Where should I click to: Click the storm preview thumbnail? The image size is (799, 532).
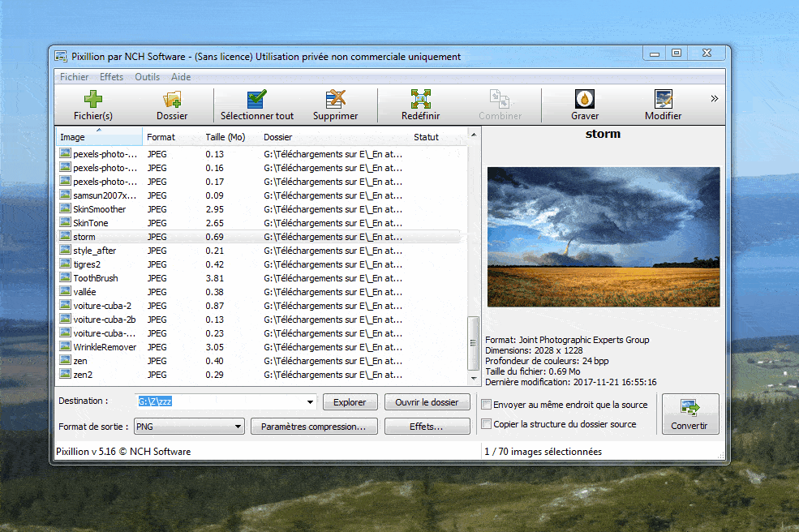coord(604,237)
